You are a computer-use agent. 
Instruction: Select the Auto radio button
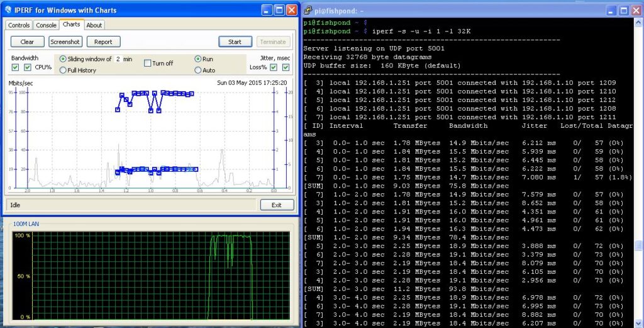point(198,71)
